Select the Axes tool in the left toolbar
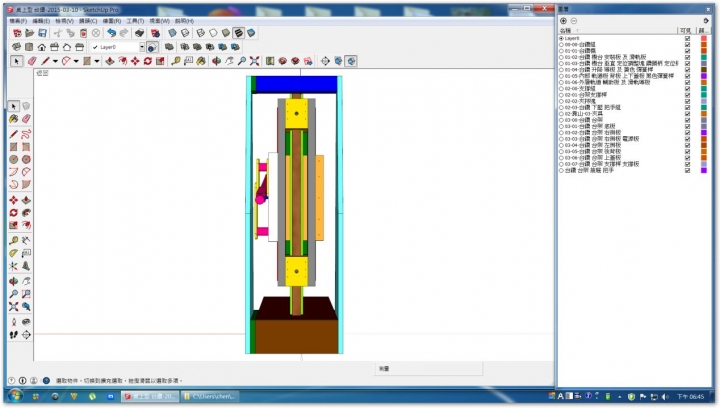The width and height of the screenshot is (720, 408). click(x=13, y=266)
